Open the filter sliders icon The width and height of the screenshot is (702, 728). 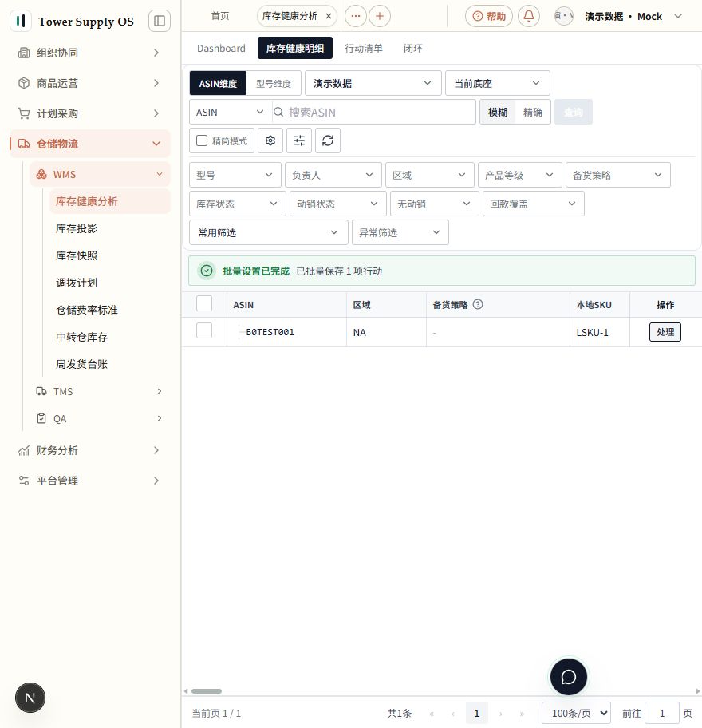coord(299,140)
